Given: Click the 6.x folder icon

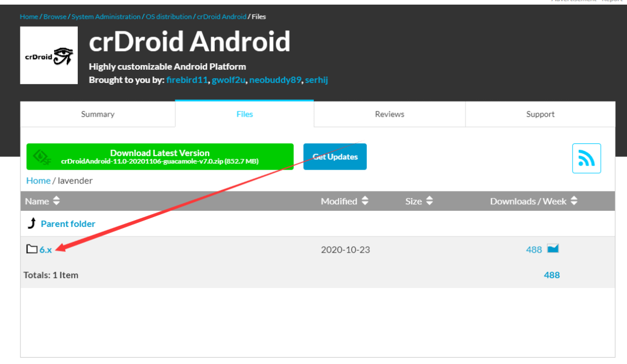Looking at the screenshot, I should [x=31, y=249].
